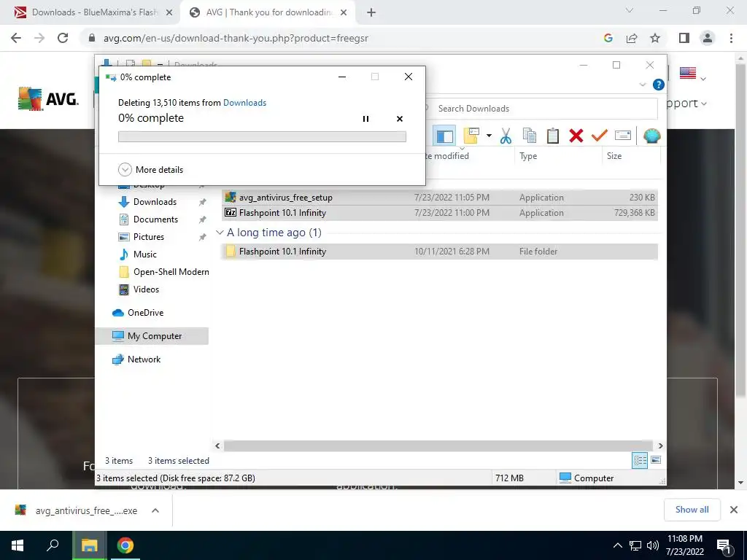Open Downloads in navigation pane
747x560 pixels.
coord(155,202)
